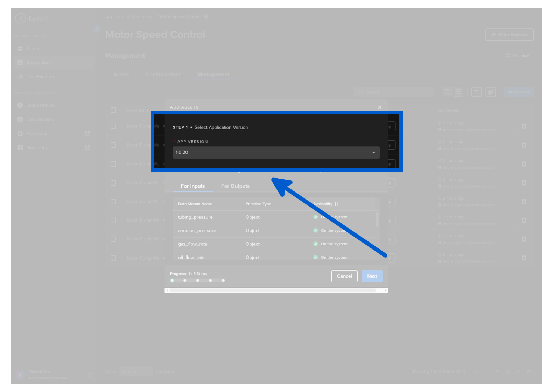Expand the items per page dropdown
553x392 pixels.
(x=136, y=371)
